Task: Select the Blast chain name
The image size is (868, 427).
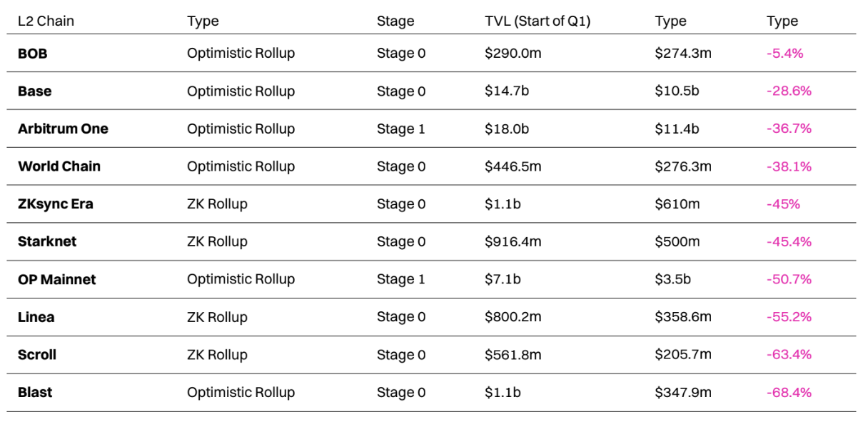Action: (35, 393)
